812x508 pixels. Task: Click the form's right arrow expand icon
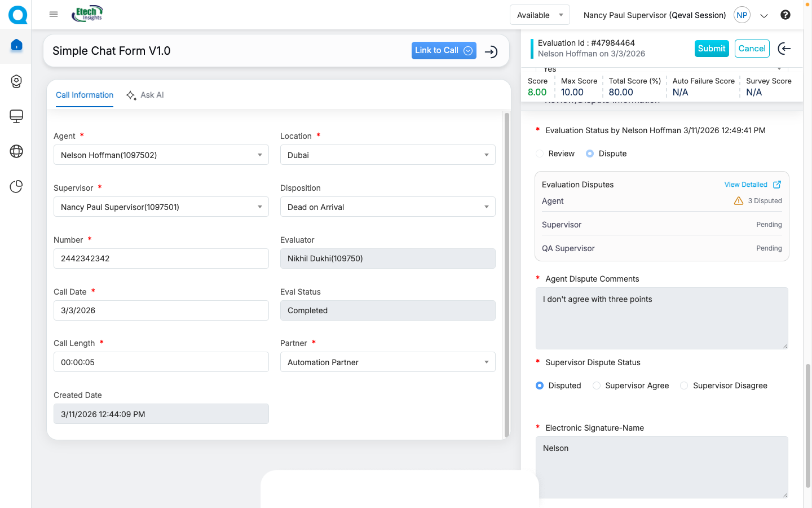tap(491, 52)
